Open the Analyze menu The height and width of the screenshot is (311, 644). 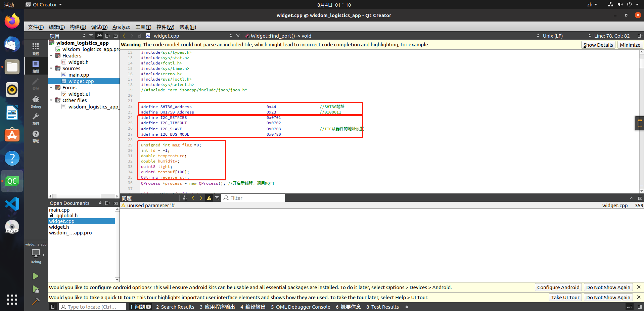click(121, 27)
